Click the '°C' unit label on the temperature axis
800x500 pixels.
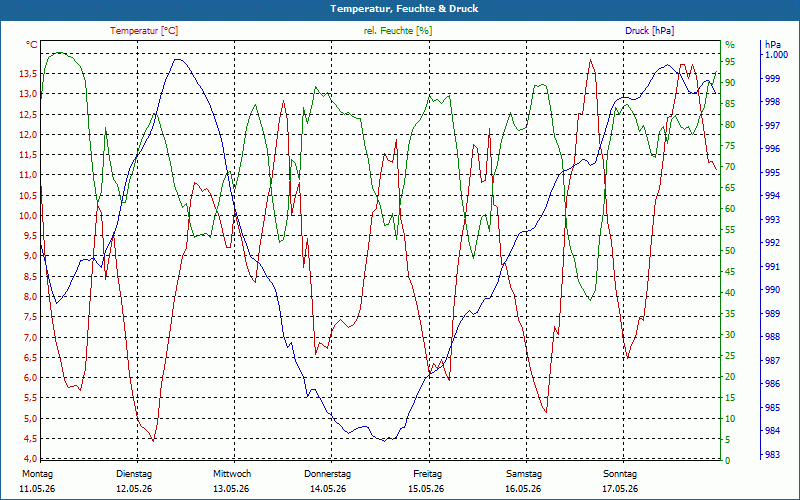tap(32, 45)
